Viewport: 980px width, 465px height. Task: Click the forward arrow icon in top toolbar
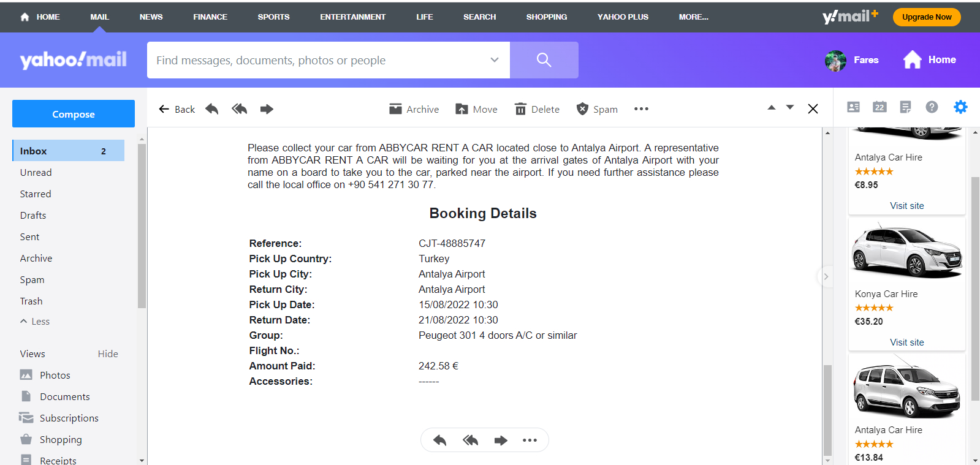[x=267, y=109]
